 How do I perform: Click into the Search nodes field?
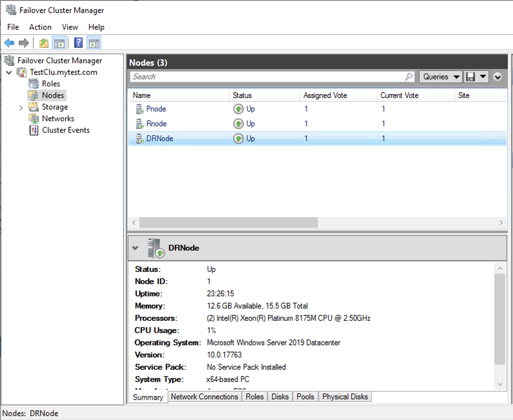(x=267, y=77)
